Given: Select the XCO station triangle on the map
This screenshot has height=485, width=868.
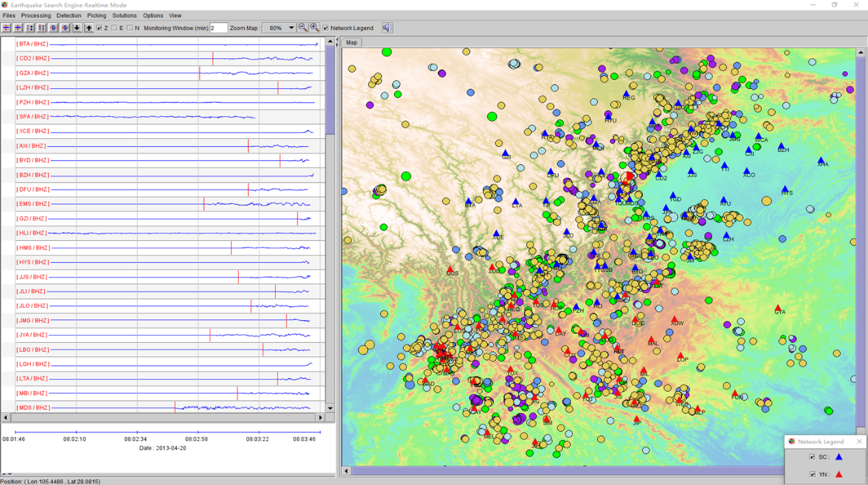Looking at the screenshot, I should tap(747, 171).
